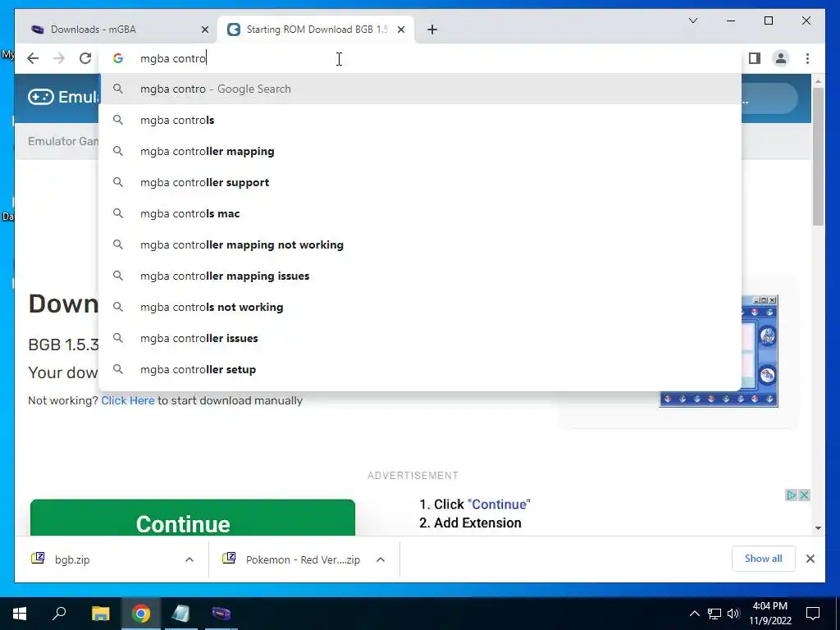The width and height of the screenshot is (840, 630).
Task: Click the game screenshot thumbnail
Action: tap(719, 351)
